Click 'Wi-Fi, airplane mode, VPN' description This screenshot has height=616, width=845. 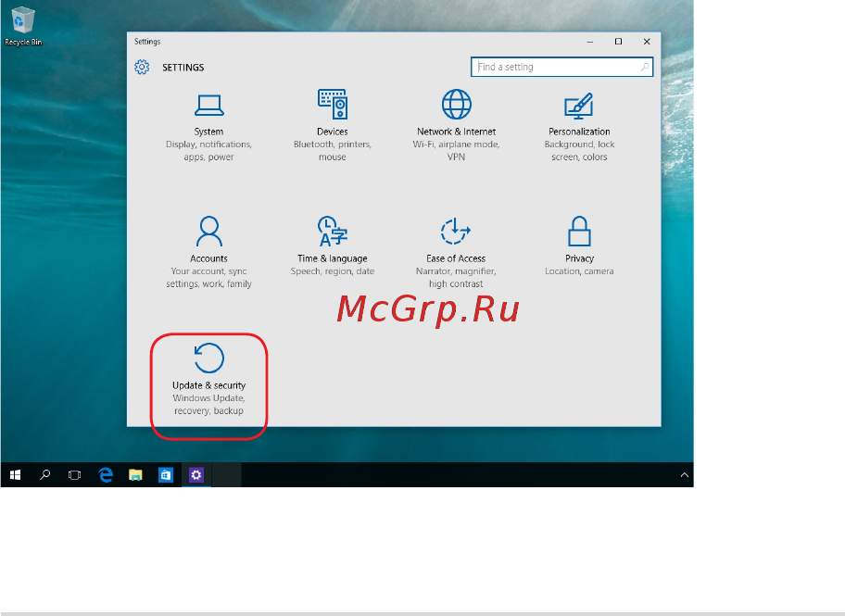pos(457,151)
